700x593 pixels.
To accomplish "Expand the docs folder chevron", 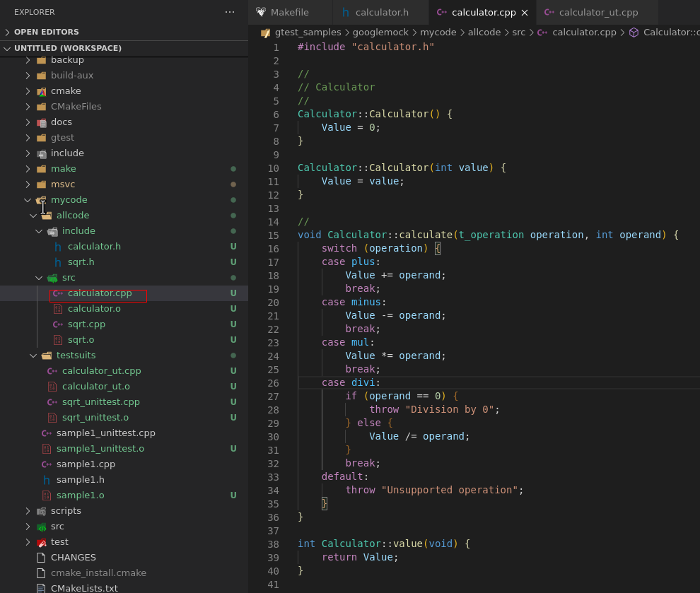I will (x=28, y=122).
